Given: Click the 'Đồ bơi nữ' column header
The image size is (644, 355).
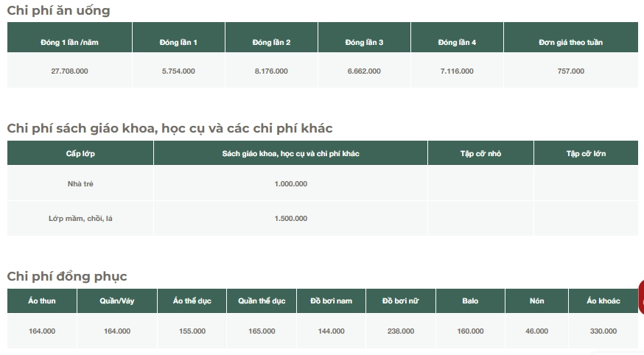Looking at the screenshot, I should coord(400,301).
